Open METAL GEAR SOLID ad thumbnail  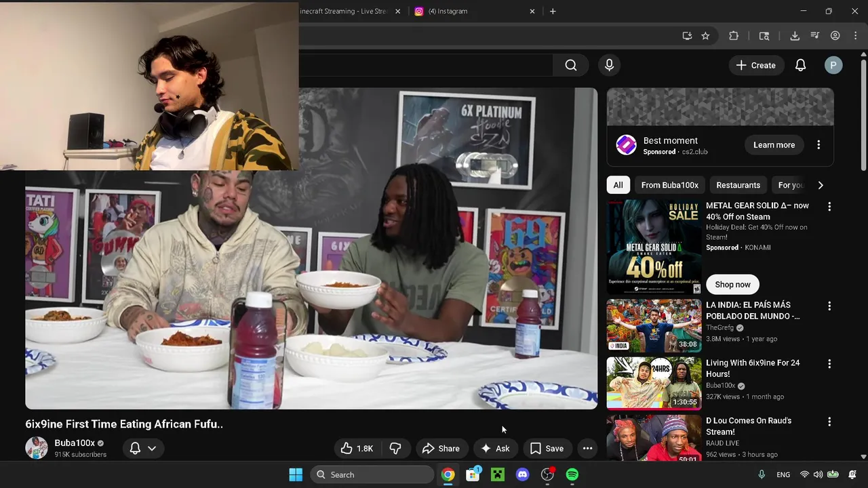tap(654, 247)
